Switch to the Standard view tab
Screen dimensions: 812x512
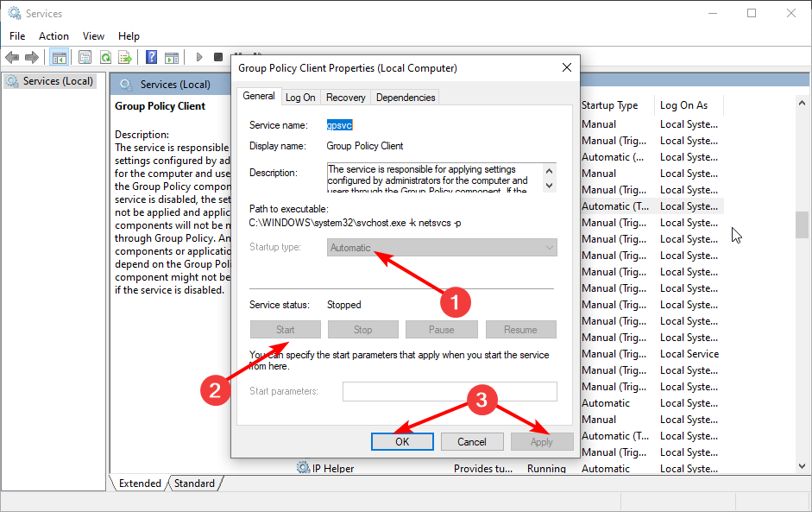pyautogui.click(x=194, y=483)
